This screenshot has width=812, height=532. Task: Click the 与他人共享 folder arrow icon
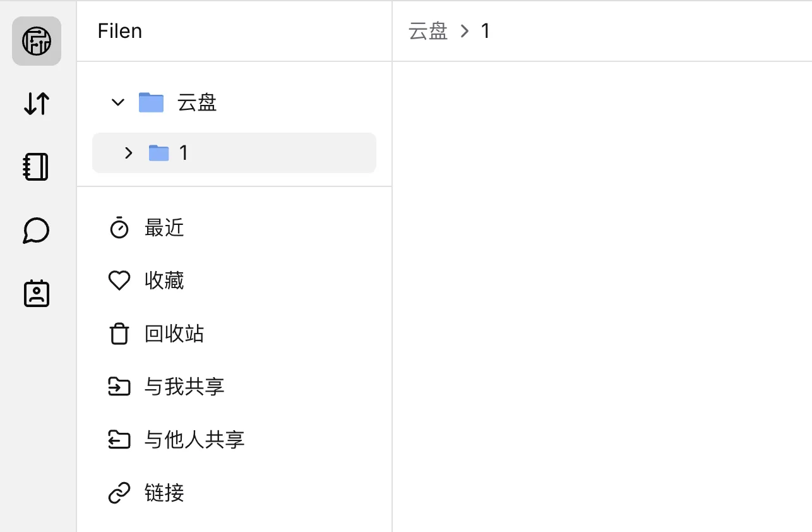pos(119,439)
